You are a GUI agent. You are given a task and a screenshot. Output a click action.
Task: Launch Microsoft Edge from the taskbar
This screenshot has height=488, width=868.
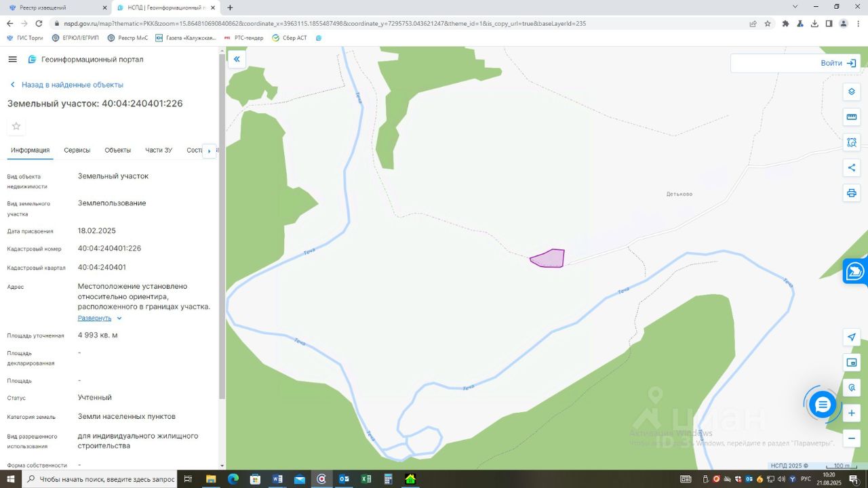(x=233, y=479)
